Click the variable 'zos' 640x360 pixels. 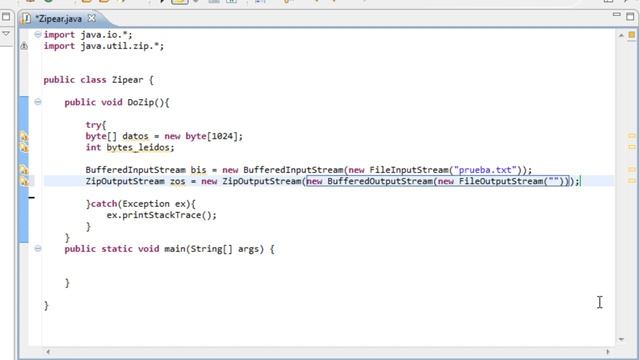click(x=178, y=181)
